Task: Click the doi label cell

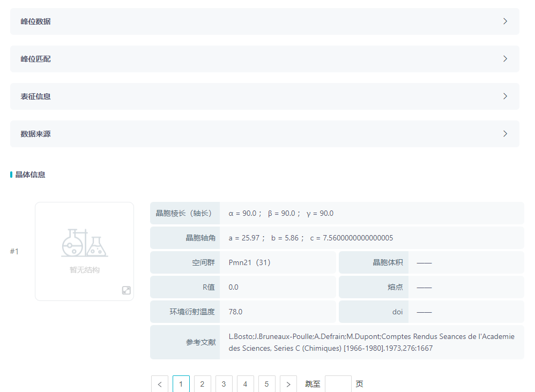Action: (x=374, y=312)
